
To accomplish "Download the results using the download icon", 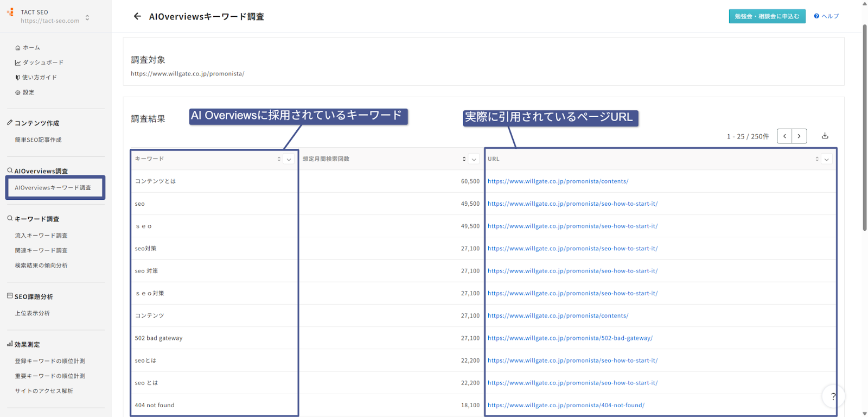I will click(x=825, y=136).
